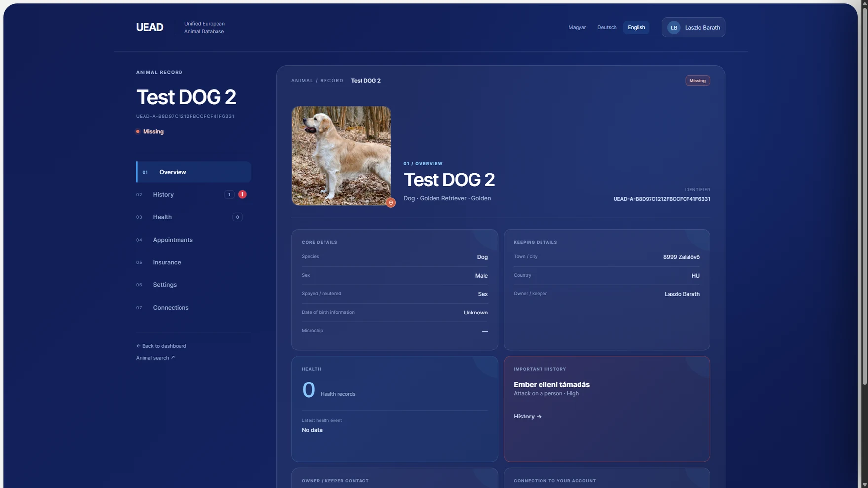Switch language to Magyar
Image resolution: width=868 pixels, height=488 pixels.
coord(577,28)
